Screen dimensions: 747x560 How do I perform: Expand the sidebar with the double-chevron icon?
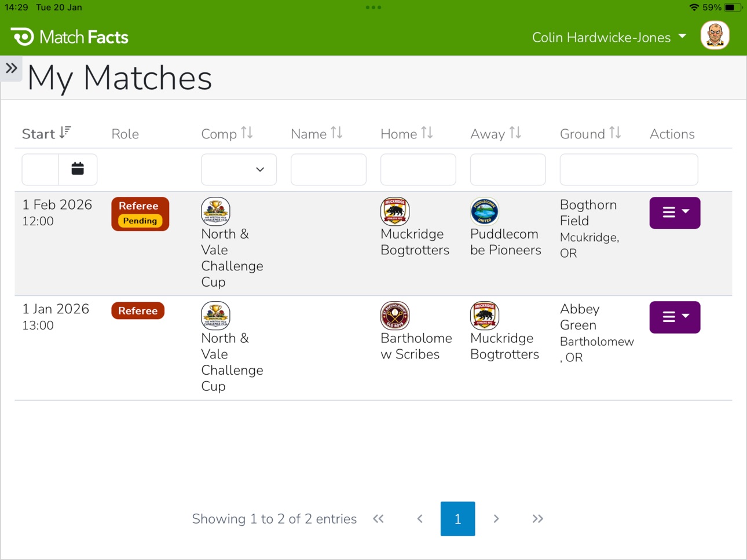point(11,68)
